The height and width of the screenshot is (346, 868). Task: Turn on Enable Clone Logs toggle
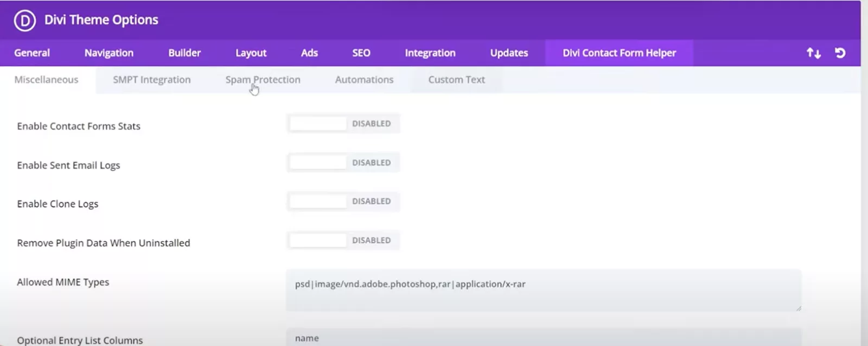pyautogui.click(x=343, y=202)
